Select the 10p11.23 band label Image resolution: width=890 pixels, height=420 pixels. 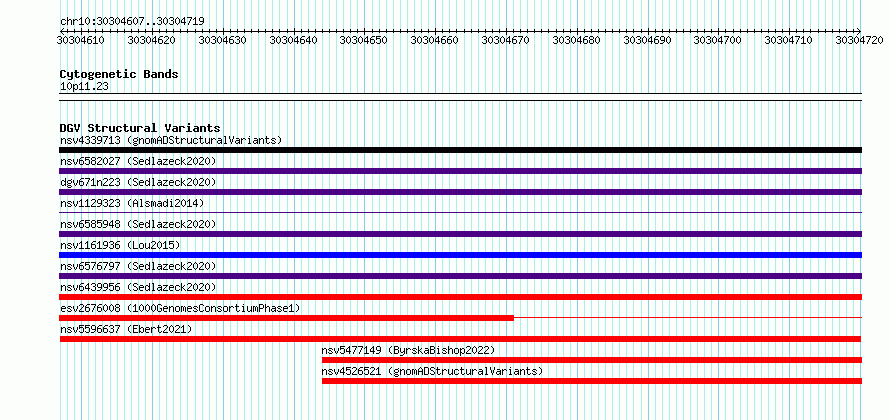coord(84,87)
